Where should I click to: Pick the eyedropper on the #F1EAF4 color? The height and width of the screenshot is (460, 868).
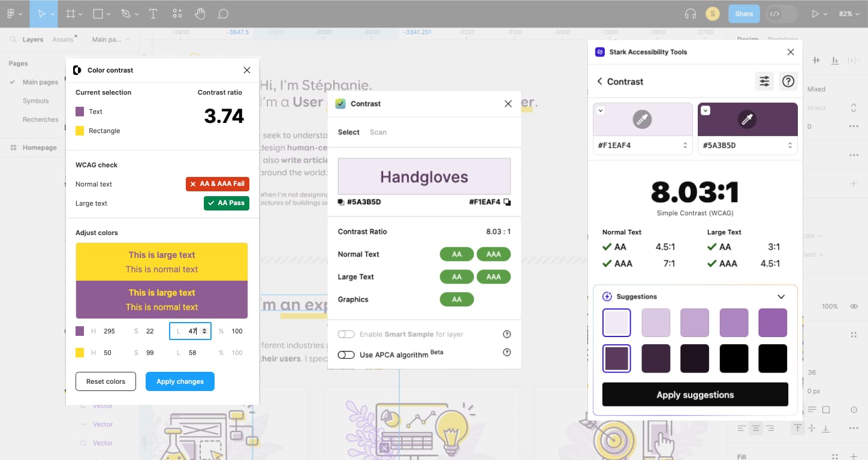(x=642, y=119)
